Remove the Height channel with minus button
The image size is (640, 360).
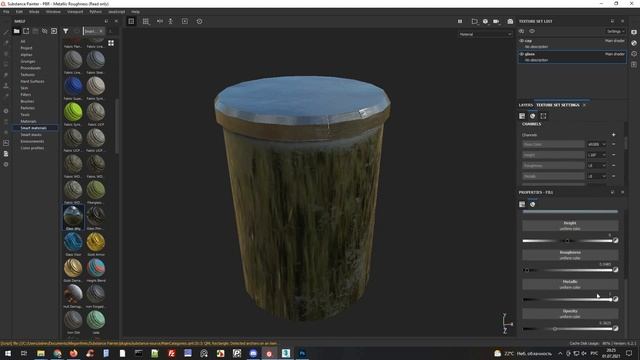tap(613, 155)
